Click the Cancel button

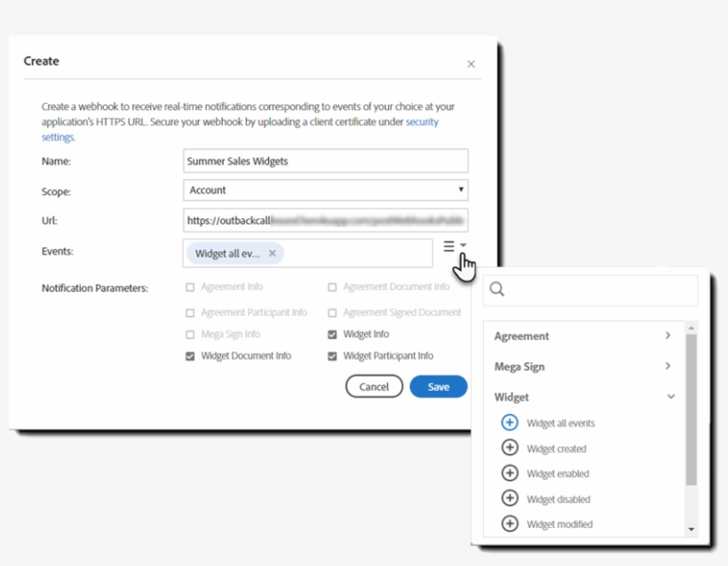point(374,386)
